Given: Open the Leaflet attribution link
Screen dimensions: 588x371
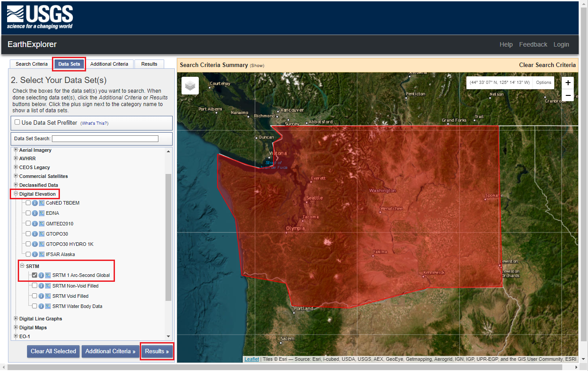Looking at the screenshot, I should [x=252, y=359].
